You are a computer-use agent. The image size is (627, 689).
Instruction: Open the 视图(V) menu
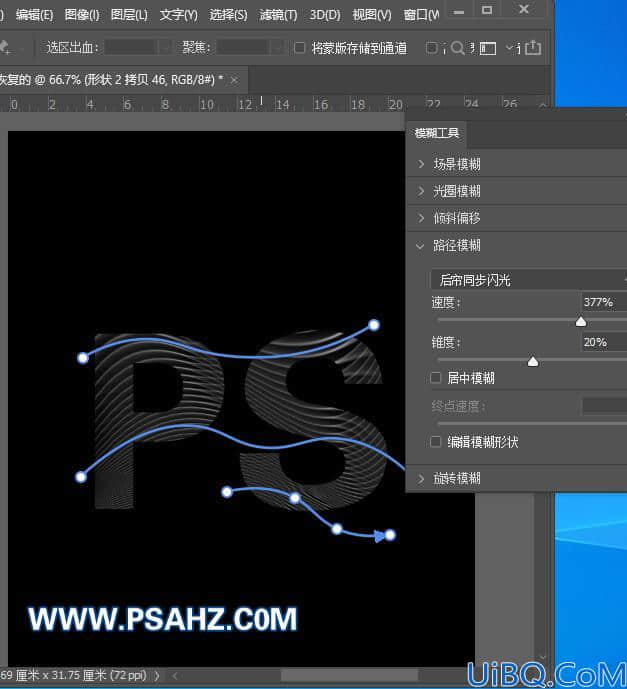pos(372,15)
